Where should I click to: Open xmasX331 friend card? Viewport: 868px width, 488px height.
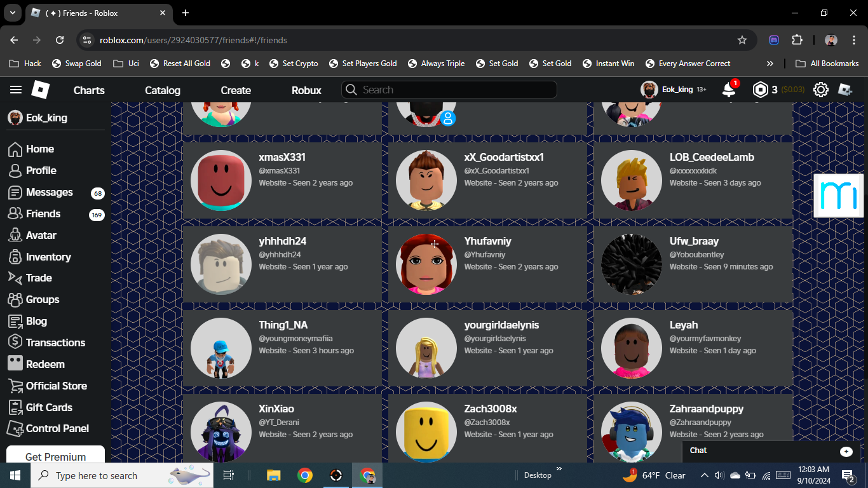click(x=282, y=180)
